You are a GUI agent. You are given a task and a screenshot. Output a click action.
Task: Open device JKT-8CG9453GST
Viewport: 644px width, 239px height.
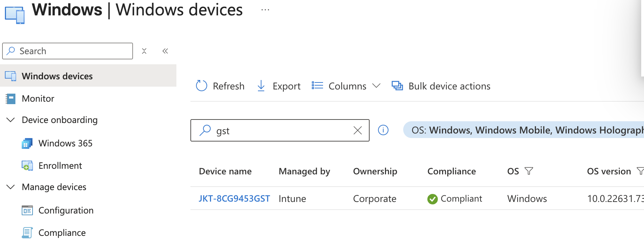click(234, 198)
